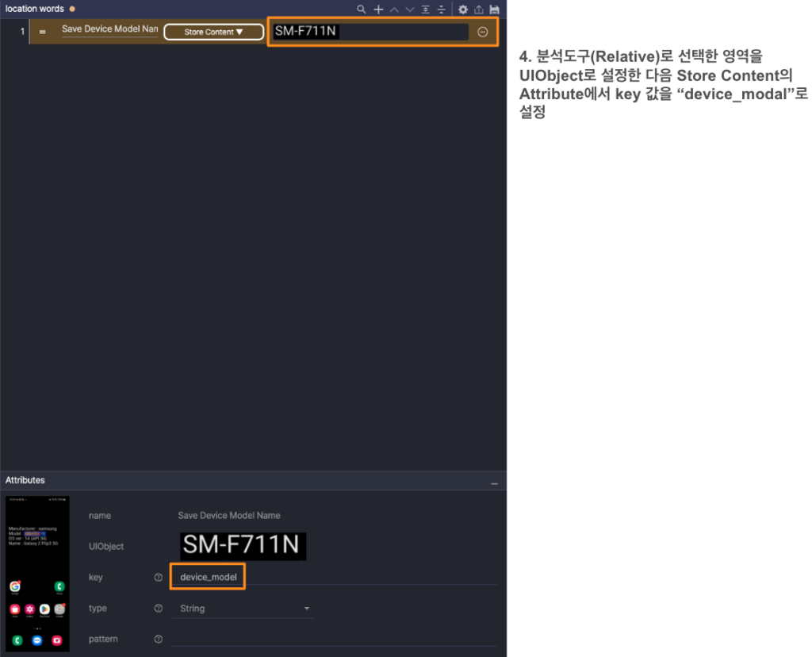Save the scenario with disk icon
This screenshot has height=657, width=812.
(495, 10)
